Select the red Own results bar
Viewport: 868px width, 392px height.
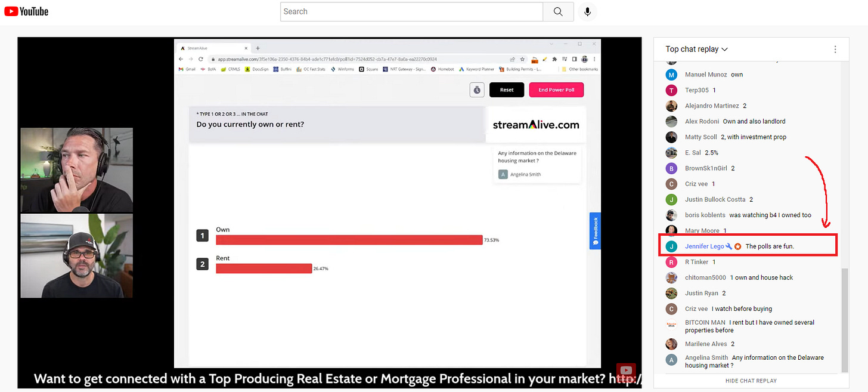coord(349,240)
